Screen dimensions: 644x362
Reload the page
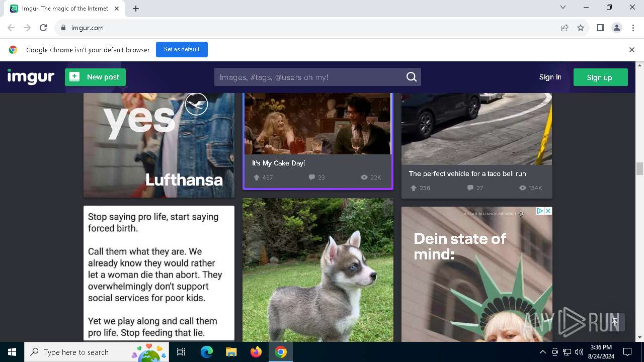(x=43, y=28)
